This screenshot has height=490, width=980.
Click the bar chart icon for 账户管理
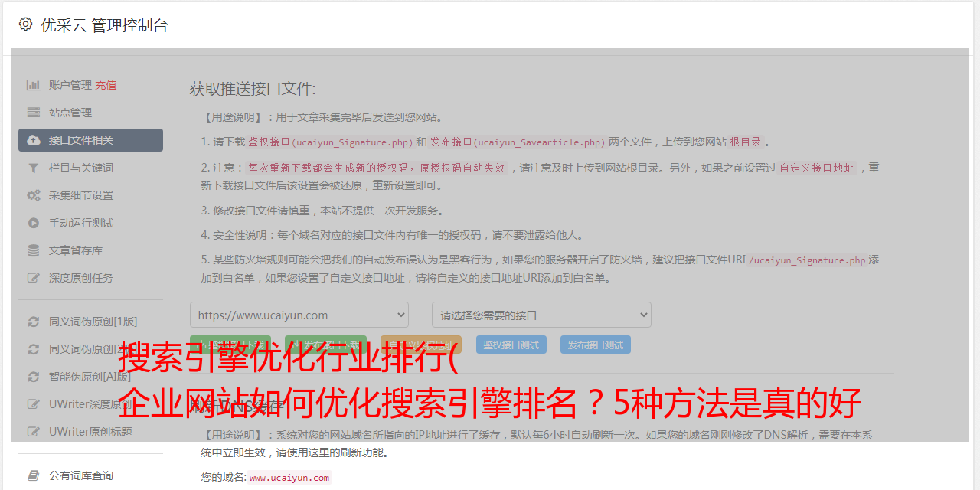[x=34, y=85]
